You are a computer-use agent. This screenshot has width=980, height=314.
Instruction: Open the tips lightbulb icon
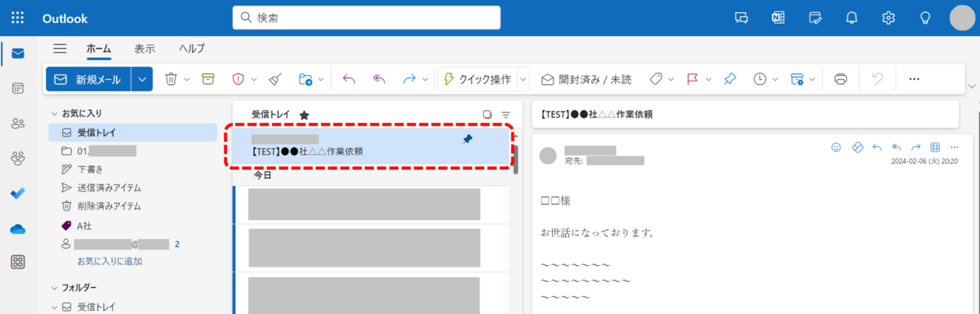(925, 17)
